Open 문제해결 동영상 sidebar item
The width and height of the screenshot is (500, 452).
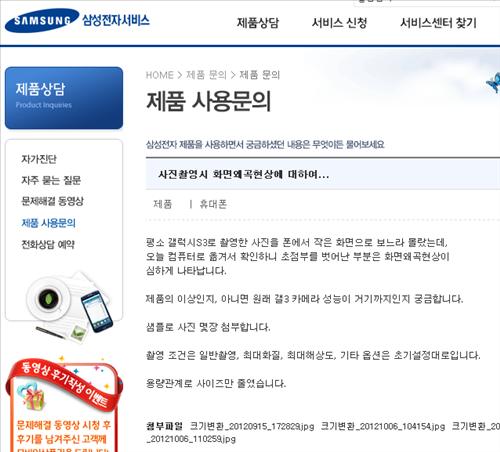[x=52, y=201]
